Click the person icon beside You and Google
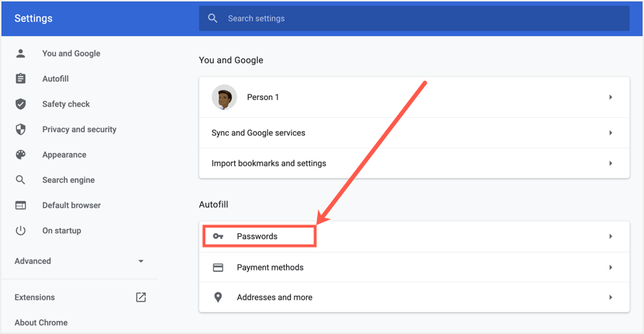This screenshot has width=644, height=334. coord(21,53)
